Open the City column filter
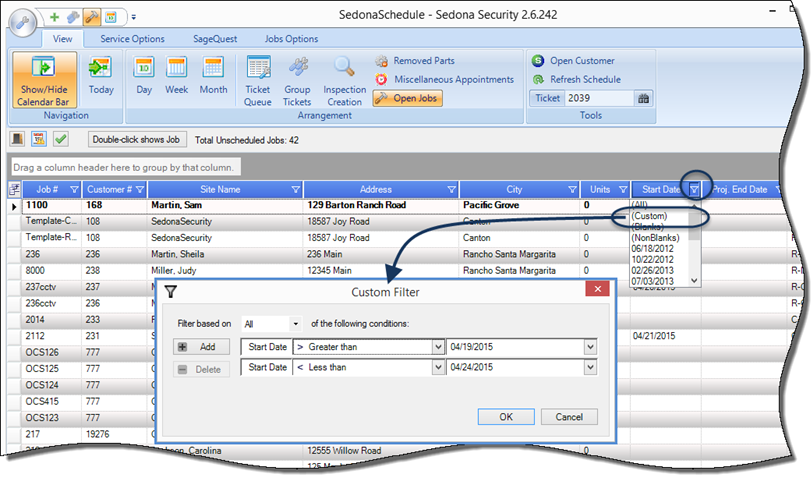Image resolution: width=811 pixels, height=477 pixels. pyautogui.click(x=572, y=190)
